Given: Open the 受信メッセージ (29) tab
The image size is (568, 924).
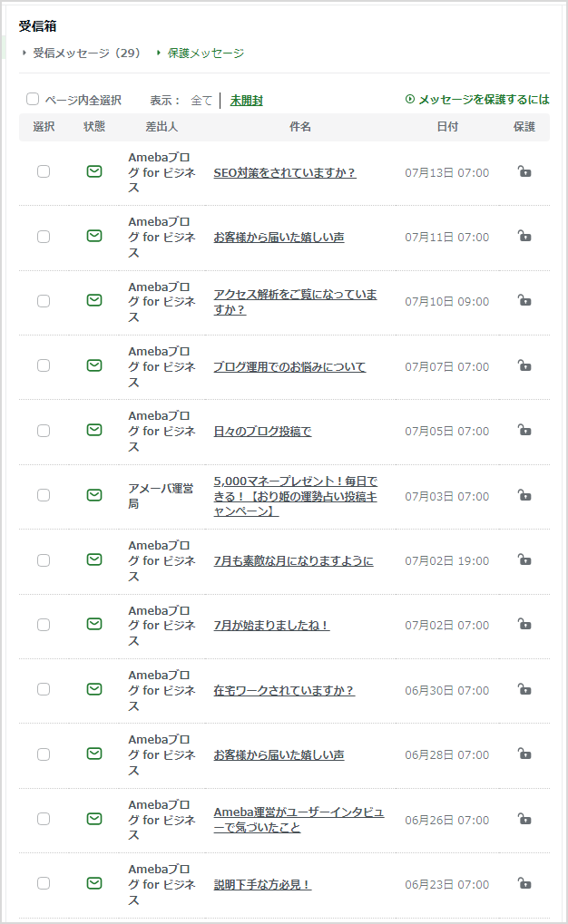Looking at the screenshot, I should coord(87,53).
